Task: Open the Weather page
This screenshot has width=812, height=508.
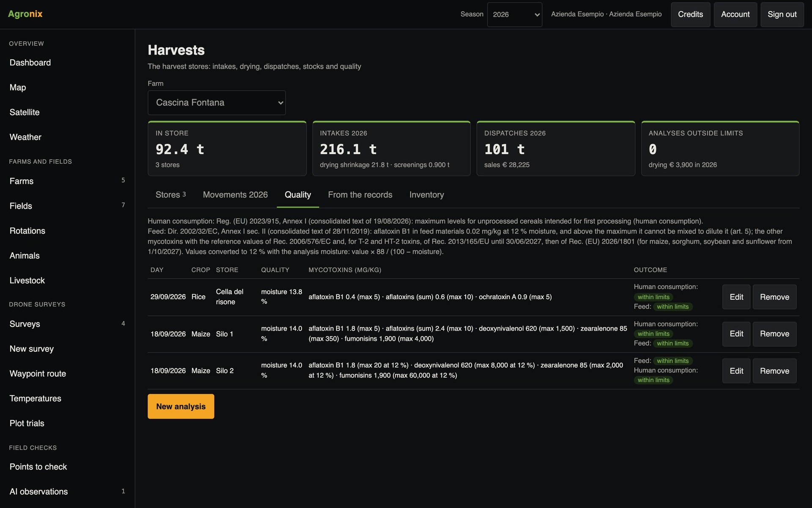Action: pos(67,137)
